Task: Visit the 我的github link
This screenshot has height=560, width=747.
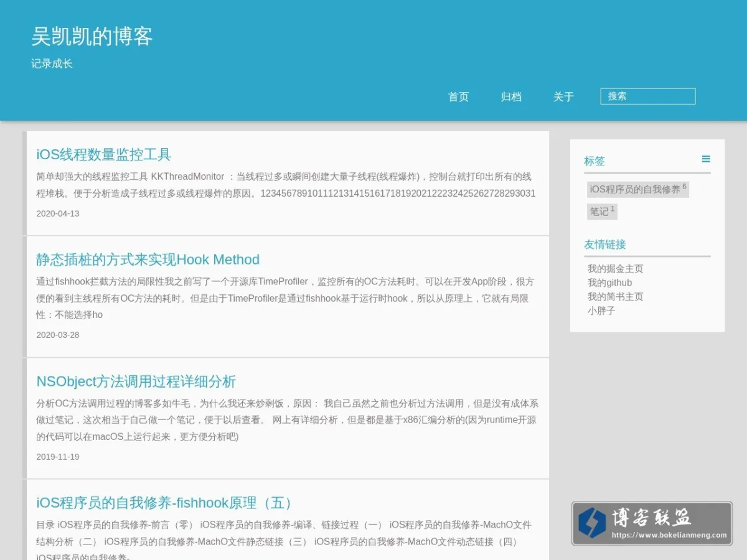Action: [x=610, y=282]
